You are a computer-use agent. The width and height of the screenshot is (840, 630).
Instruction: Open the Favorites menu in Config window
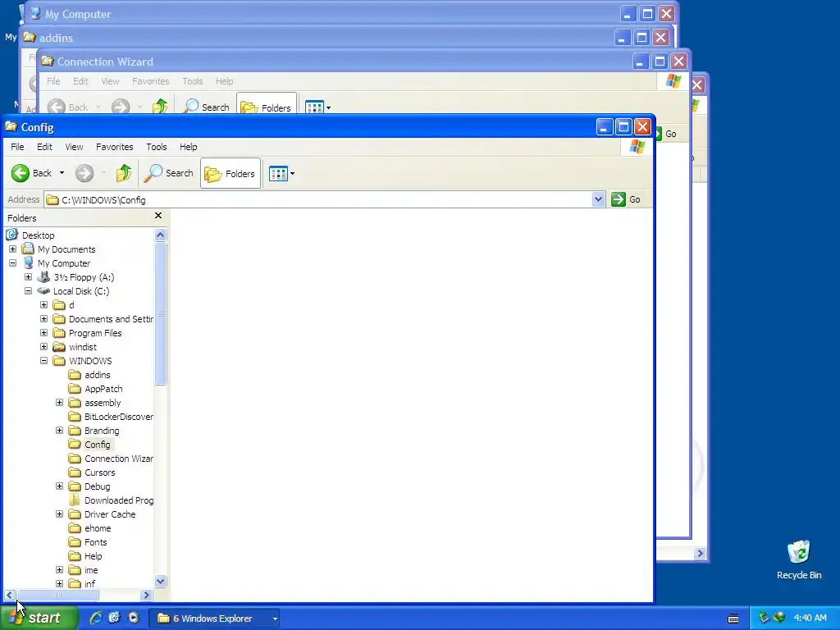(115, 147)
